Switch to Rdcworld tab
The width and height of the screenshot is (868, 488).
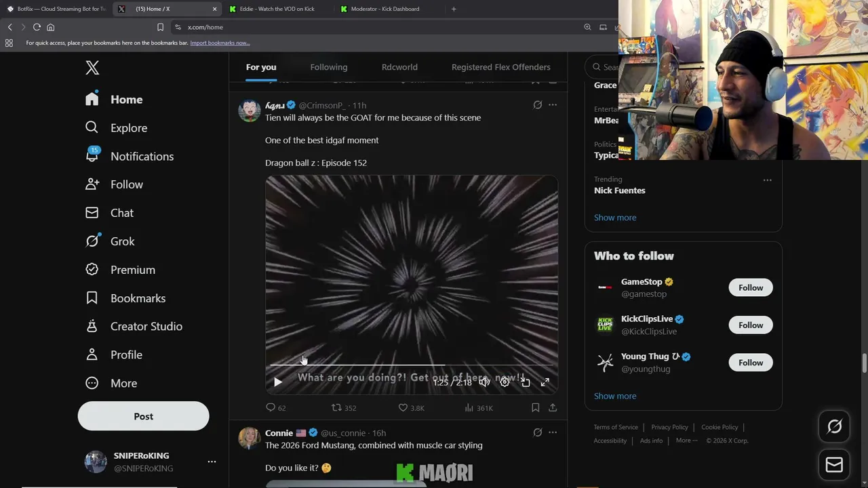[x=399, y=67]
